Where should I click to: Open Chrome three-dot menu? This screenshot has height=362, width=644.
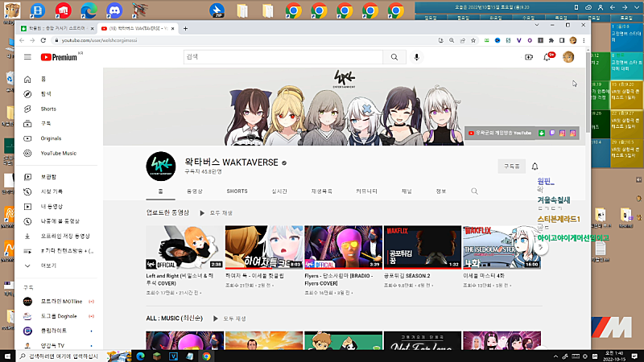pos(584,40)
